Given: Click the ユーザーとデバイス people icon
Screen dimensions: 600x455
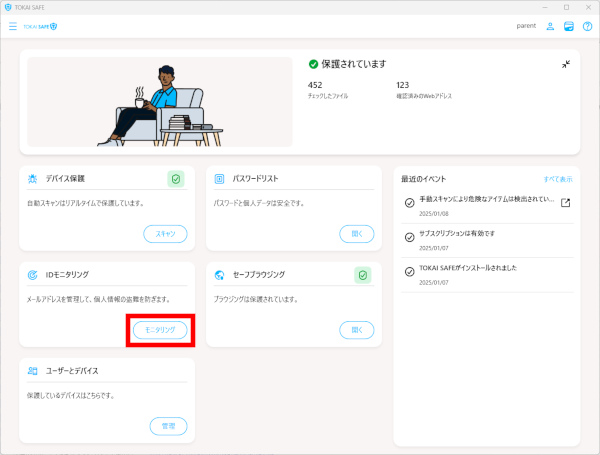Looking at the screenshot, I should coord(33,371).
